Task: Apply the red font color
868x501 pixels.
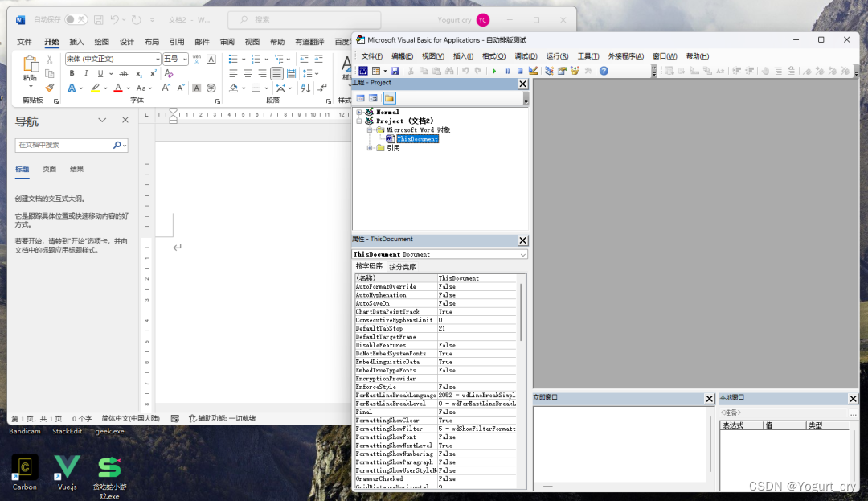Action: [x=118, y=88]
